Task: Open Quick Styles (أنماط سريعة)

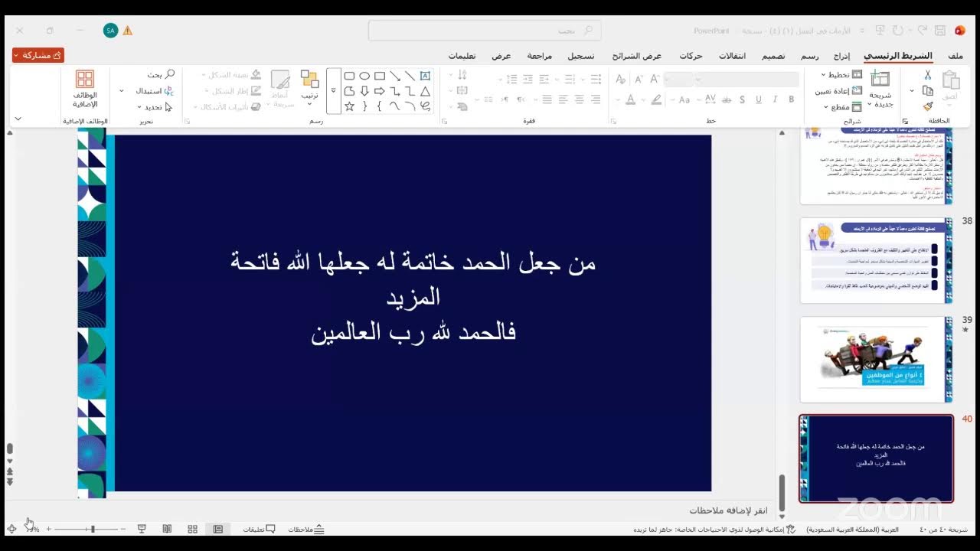Action: point(280,89)
